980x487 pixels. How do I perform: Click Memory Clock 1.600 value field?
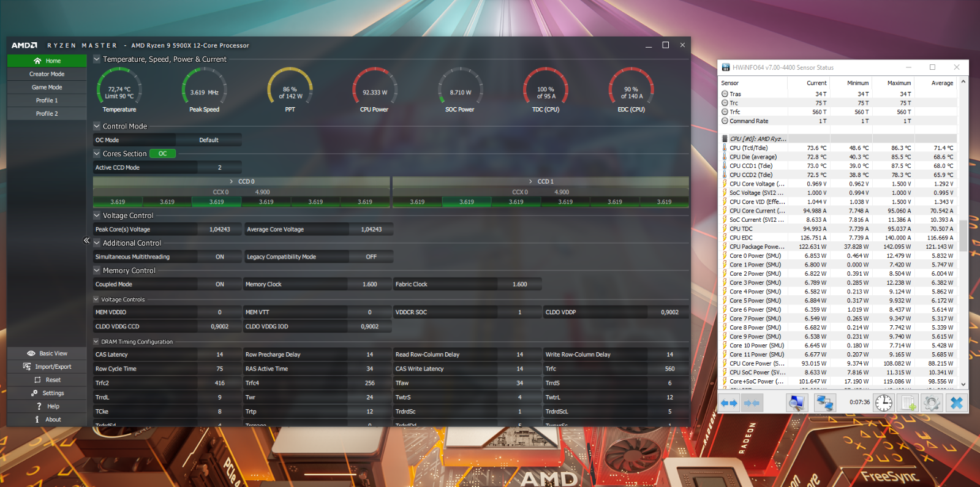pos(370,284)
